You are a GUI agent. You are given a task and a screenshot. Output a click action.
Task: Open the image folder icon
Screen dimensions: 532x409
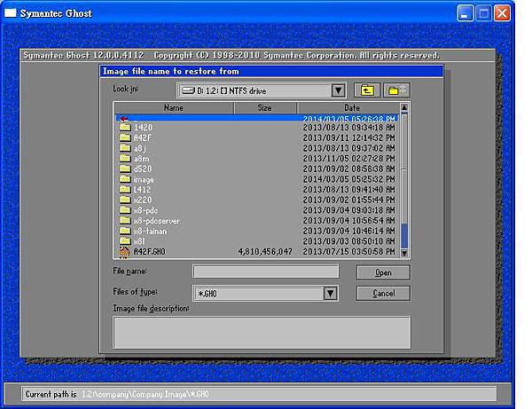coord(125,179)
